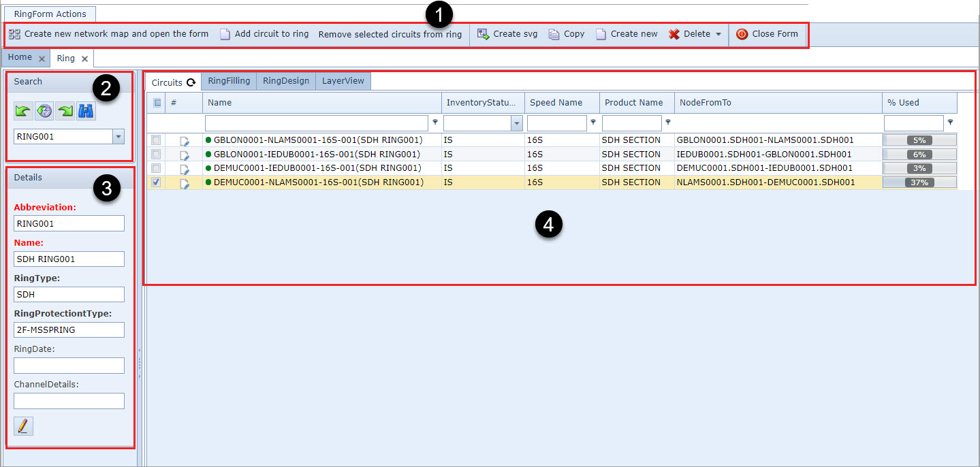Click the RingDate input field

[x=69, y=366]
